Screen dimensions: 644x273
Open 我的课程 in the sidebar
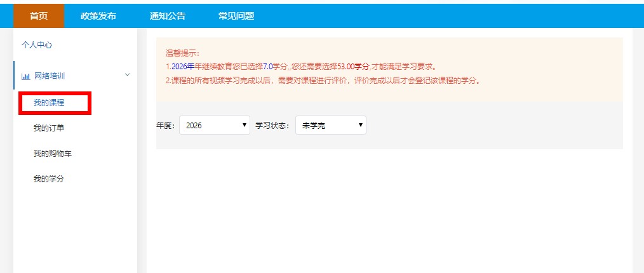(x=49, y=103)
